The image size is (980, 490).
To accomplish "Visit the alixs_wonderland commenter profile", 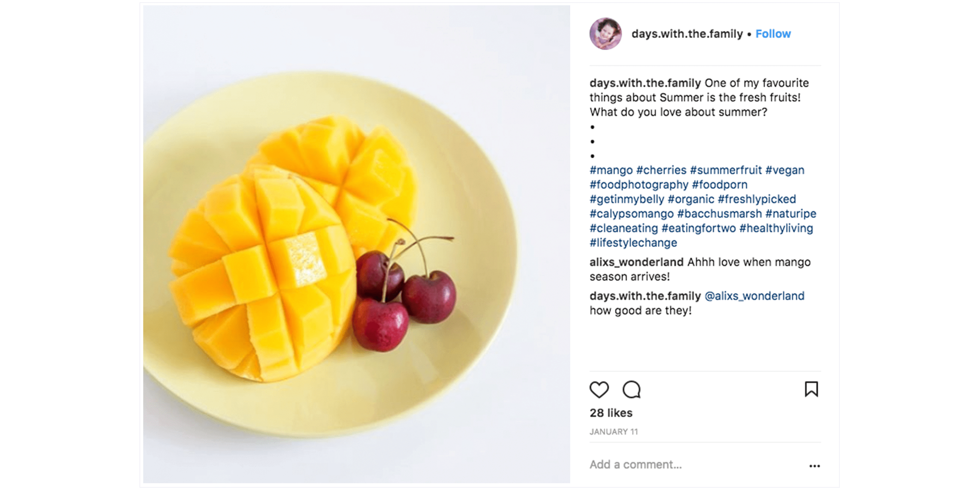I will pos(637,262).
